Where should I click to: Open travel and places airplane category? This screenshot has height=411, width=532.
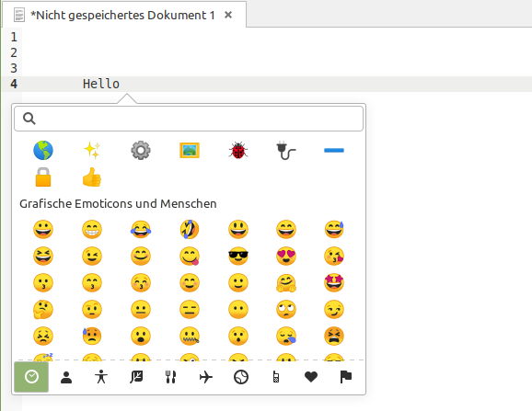click(x=206, y=377)
